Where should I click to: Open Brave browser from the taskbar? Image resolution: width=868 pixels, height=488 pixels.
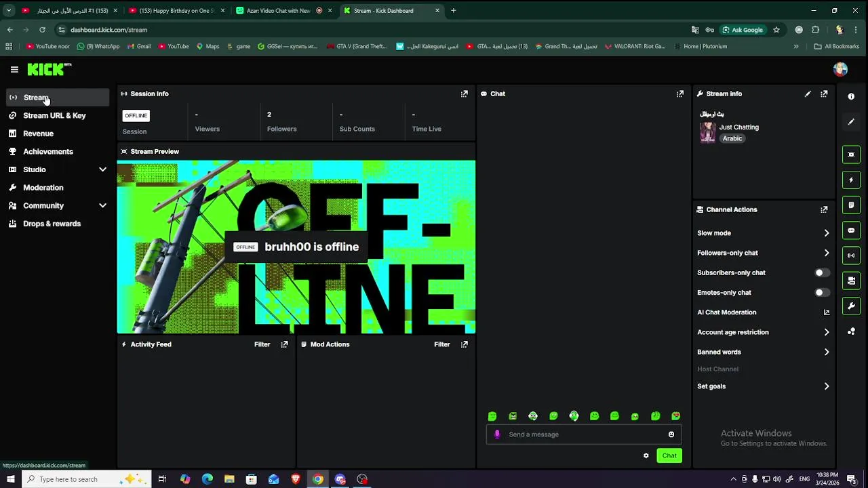(x=296, y=479)
